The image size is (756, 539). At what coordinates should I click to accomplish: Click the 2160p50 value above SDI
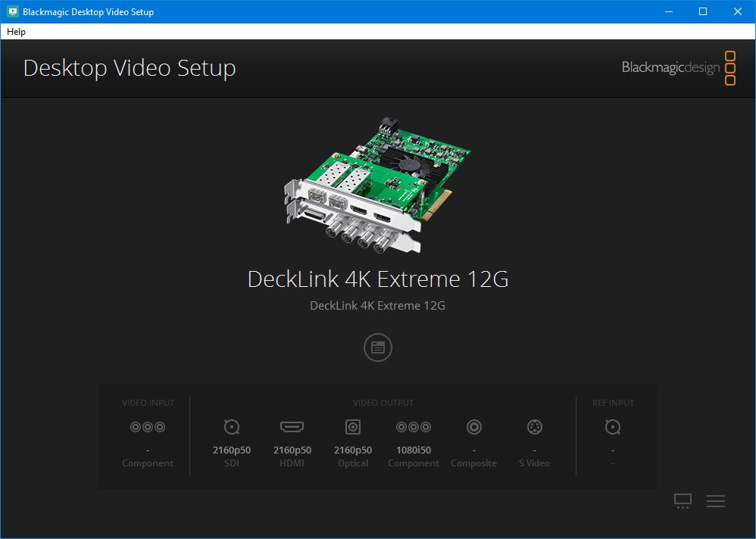[232, 450]
